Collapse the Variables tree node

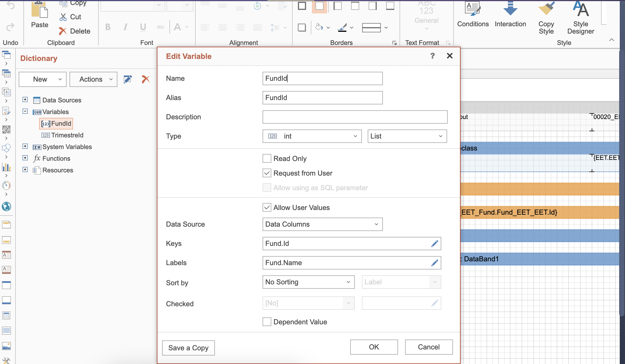tap(25, 111)
